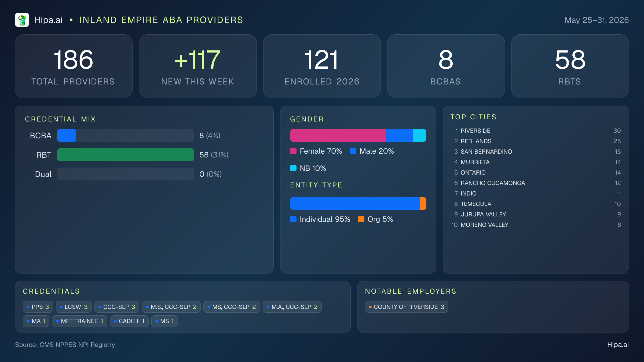This screenshot has height=362, width=644.
Task: Open the 121 Enrolled 2026 card
Action: 322,66
